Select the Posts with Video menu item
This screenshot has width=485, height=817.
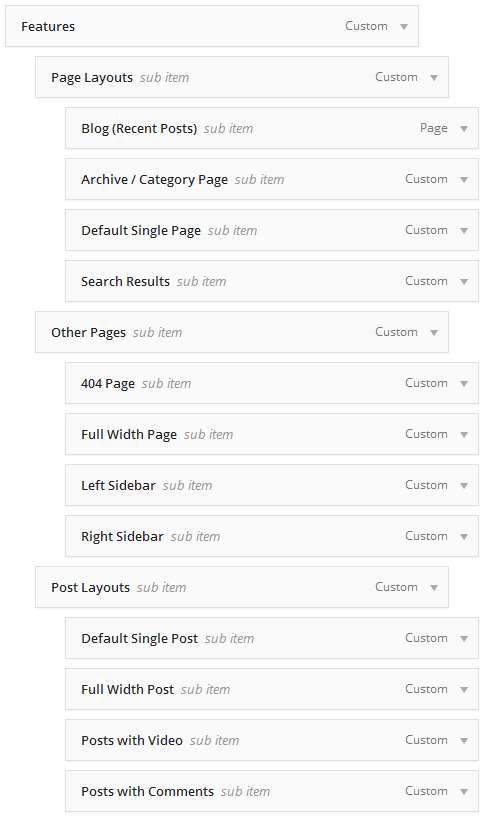pyautogui.click(x=272, y=740)
